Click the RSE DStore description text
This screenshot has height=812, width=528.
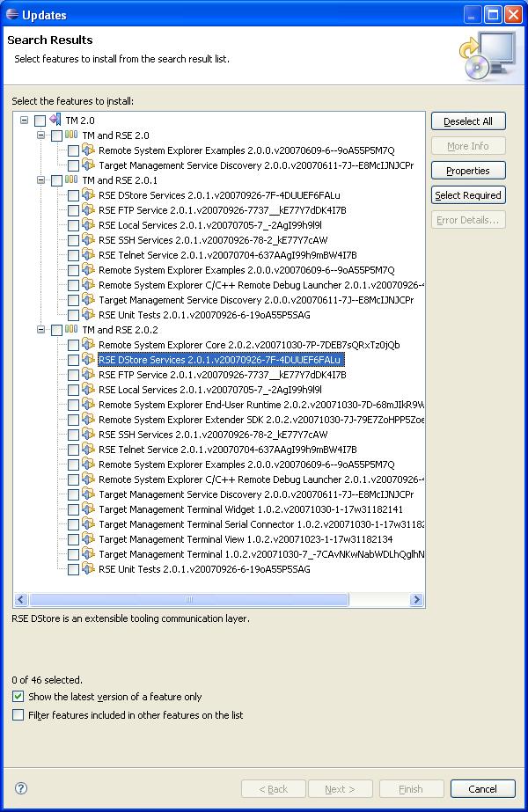coord(130,618)
